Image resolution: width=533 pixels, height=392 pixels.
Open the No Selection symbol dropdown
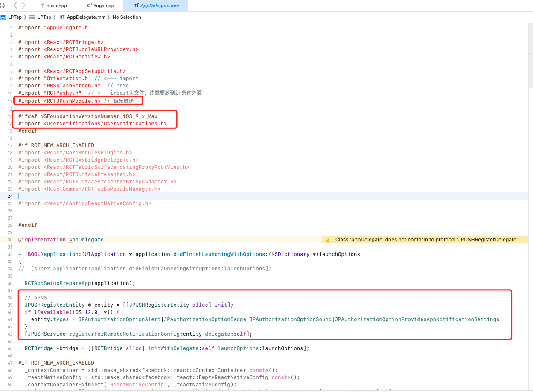127,17
